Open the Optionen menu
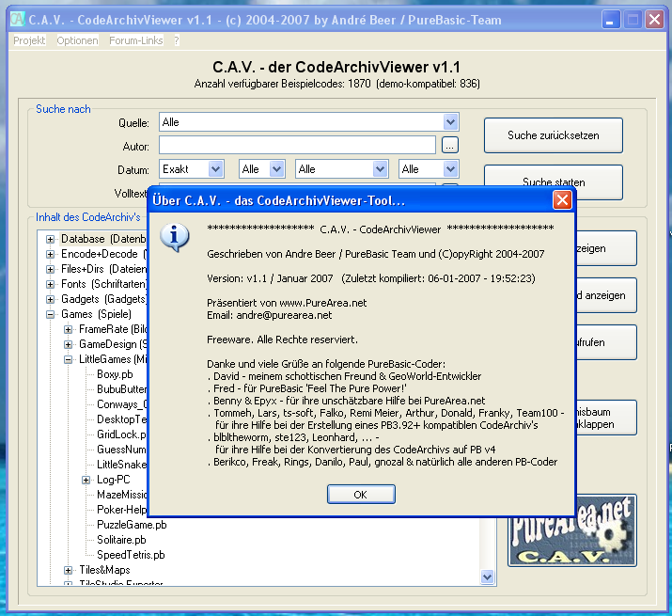This screenshot has width=672, height=616. (77, 40)
